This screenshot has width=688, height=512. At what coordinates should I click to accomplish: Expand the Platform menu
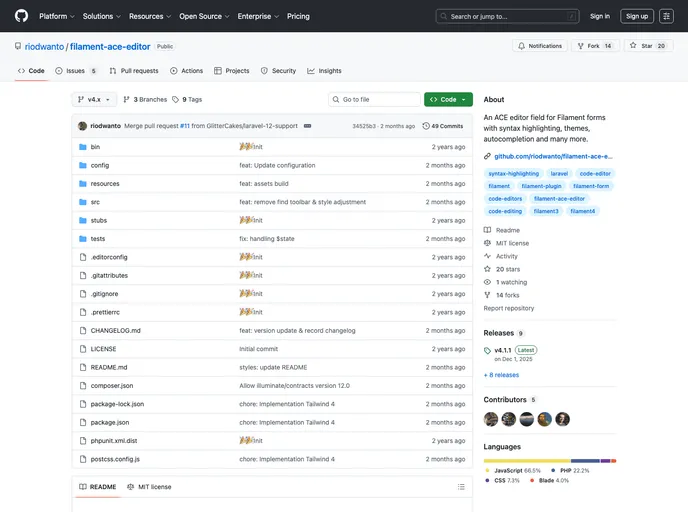pyautogui.click(x=57, y=16)
